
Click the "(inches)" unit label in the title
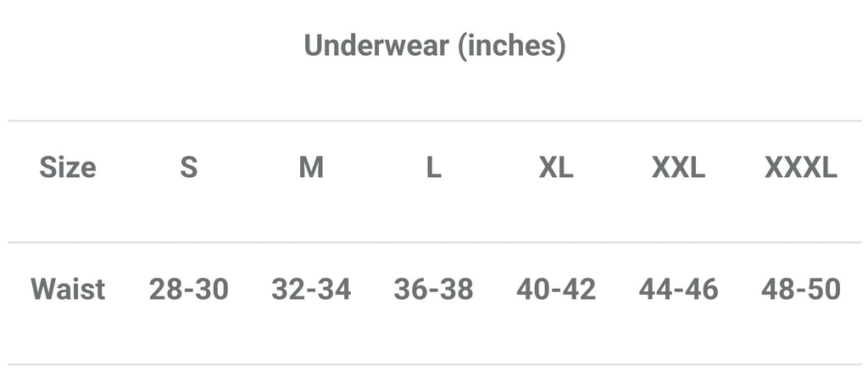(x=511, y=46)
